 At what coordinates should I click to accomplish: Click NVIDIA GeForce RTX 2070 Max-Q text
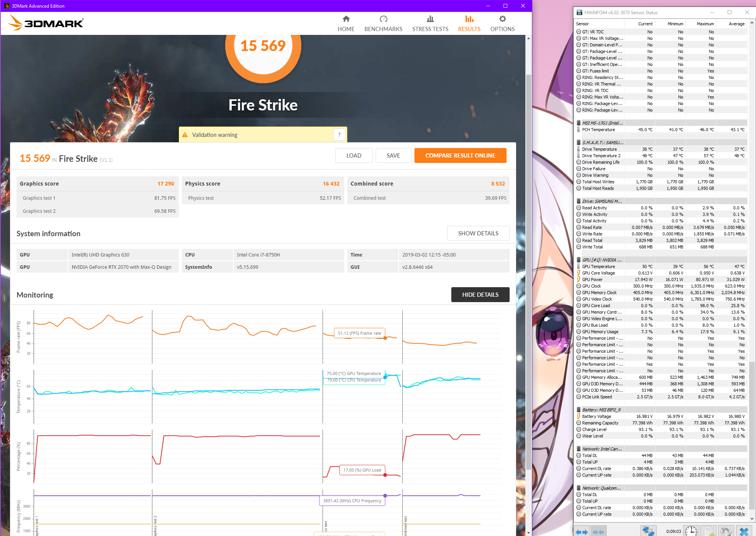point(121,267)
